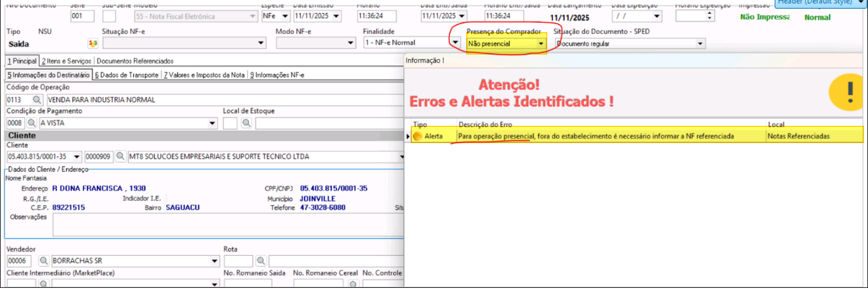
Task: Click into the Observações text field
Action: [x=227, y=225]
